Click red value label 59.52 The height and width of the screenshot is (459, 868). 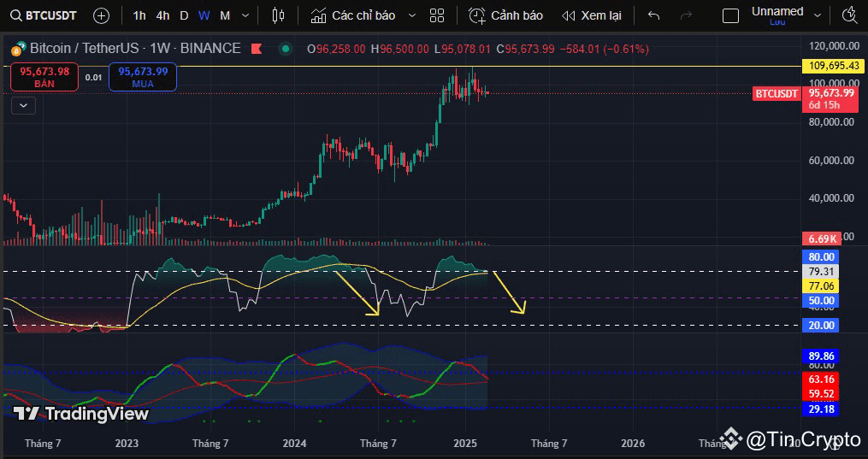point(821,394)
